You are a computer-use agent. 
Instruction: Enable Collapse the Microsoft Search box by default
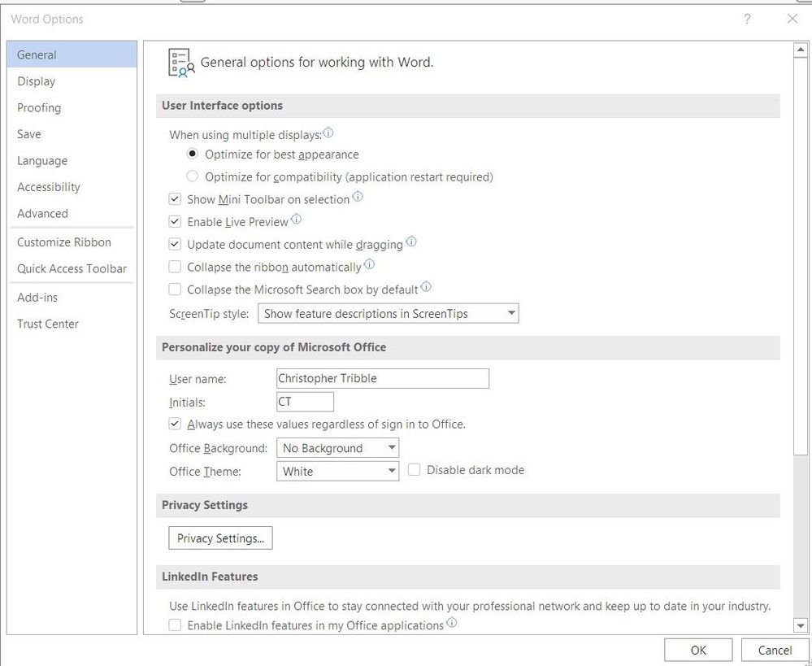[175, 289]
